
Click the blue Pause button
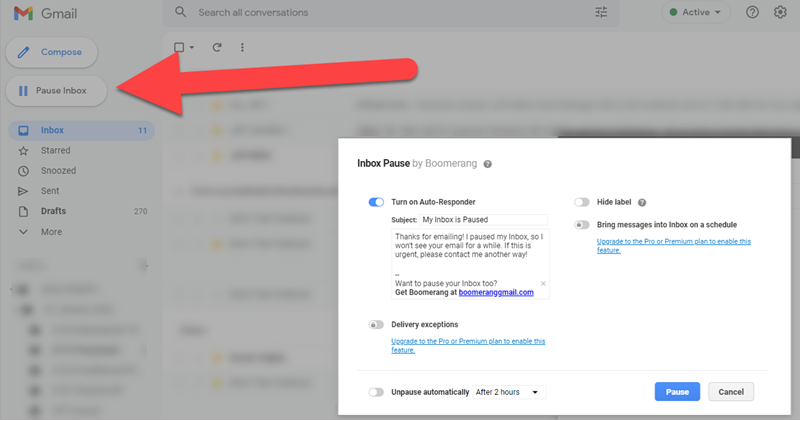pos(677,392)
